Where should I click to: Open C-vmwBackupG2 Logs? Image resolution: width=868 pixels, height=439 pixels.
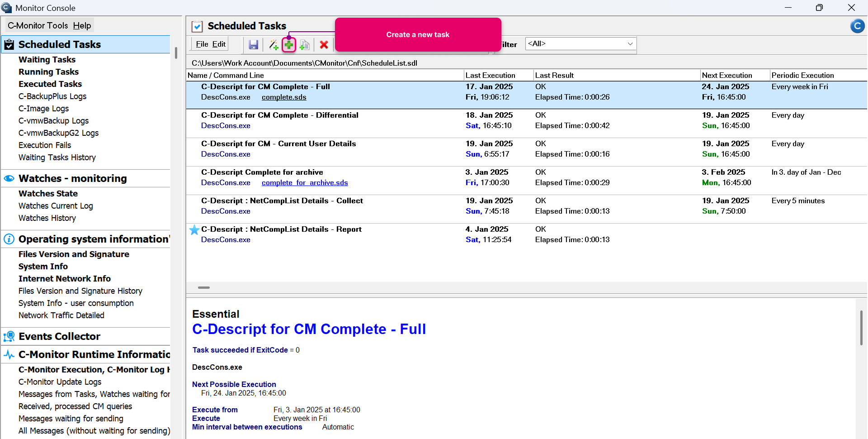(x=58, y=133)
